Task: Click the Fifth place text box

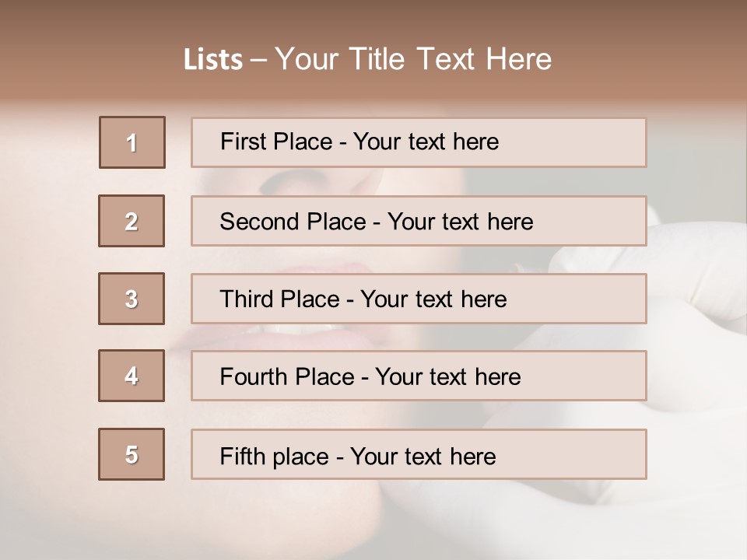Action: pyautogui.click(x=419, y=455)
